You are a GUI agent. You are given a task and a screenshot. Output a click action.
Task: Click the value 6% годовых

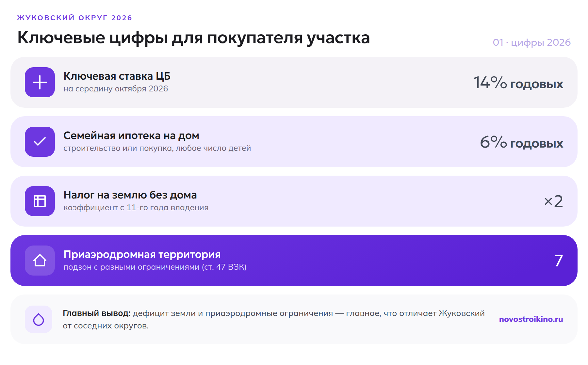click(521, 142)
